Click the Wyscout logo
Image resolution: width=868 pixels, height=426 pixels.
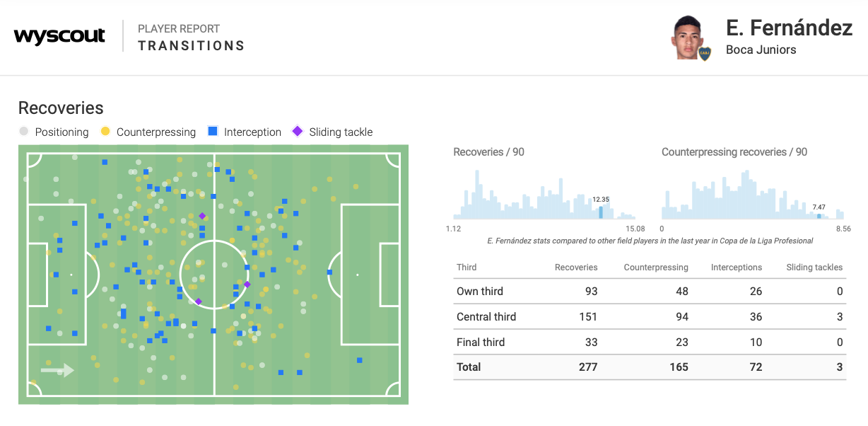[59, 36]
